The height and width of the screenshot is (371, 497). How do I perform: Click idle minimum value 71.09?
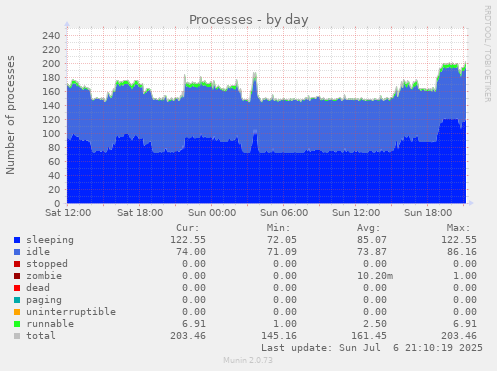point(282,252)
